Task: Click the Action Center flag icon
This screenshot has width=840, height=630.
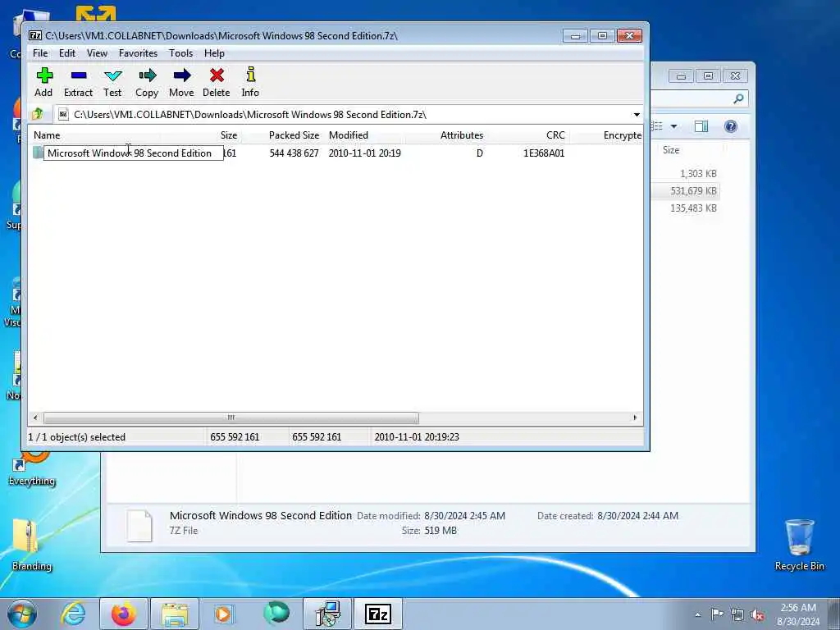Action: click(x=717, y=614)
